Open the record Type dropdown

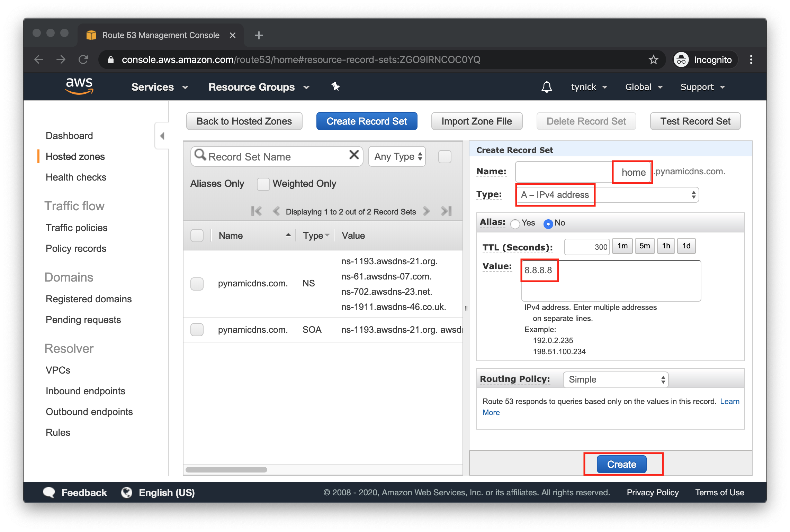point(607,195)
